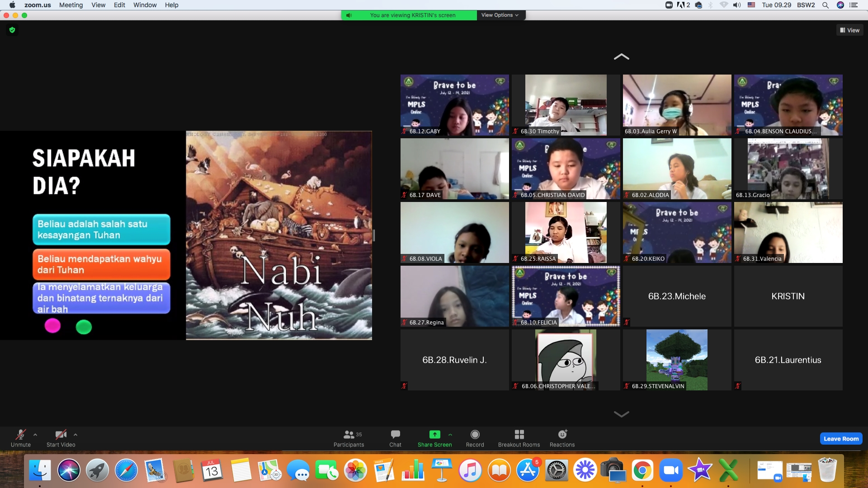Click the sharing audio speaker icon

[349, 15]
